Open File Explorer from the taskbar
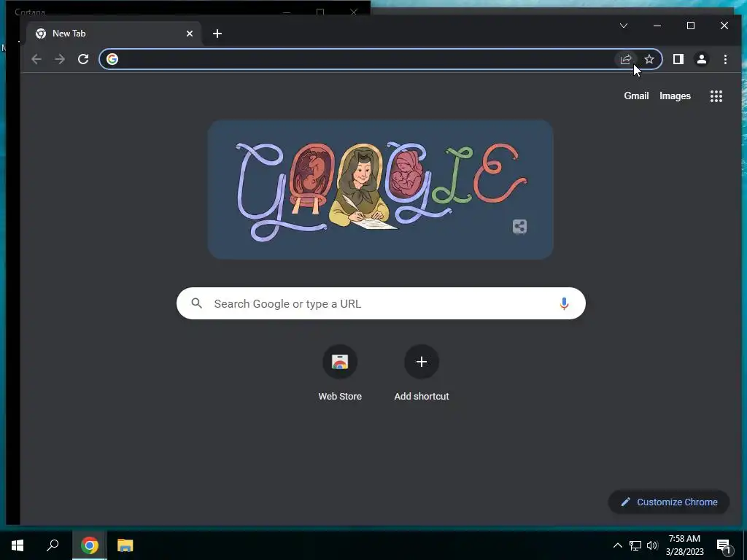This screenshot has width=747, height=560. (x=125, y=545)
